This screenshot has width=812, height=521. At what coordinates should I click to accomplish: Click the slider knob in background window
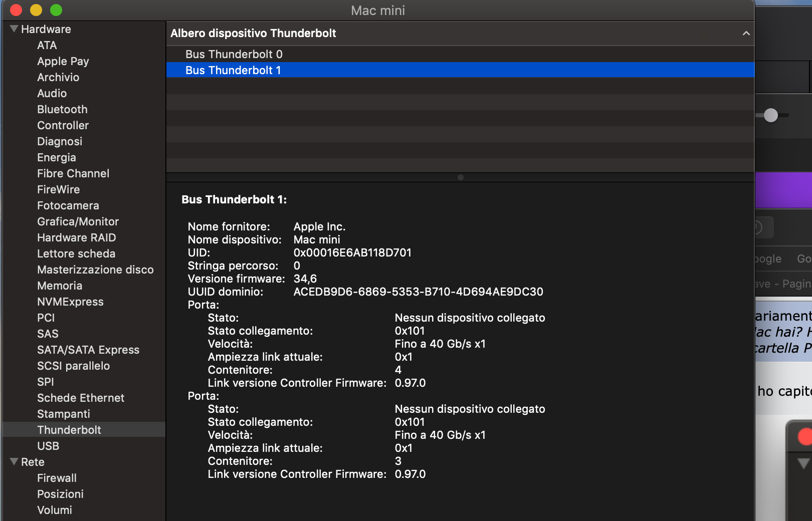[771, 115]
